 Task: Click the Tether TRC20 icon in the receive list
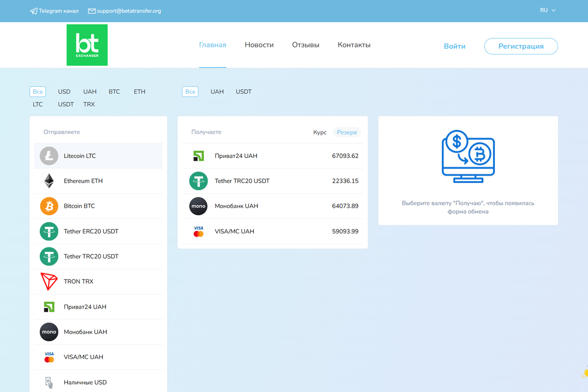198,181
